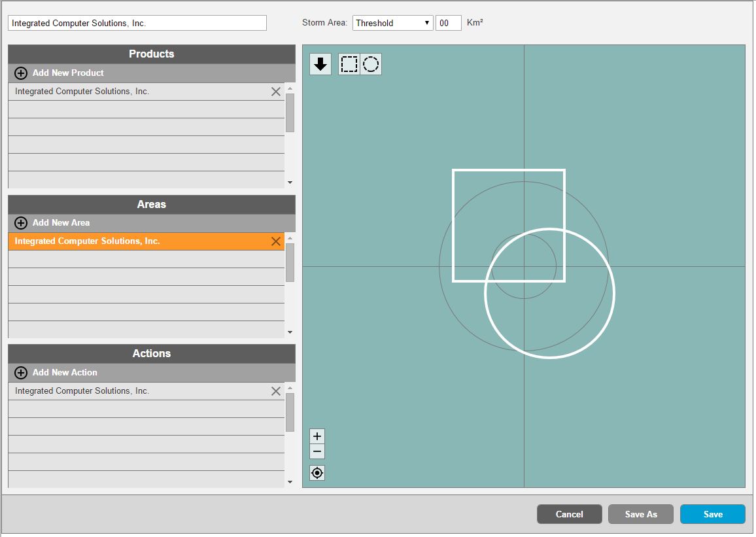Click the blue Save button
This screenshot has width=756, height=537.
[x=713, y=514]
